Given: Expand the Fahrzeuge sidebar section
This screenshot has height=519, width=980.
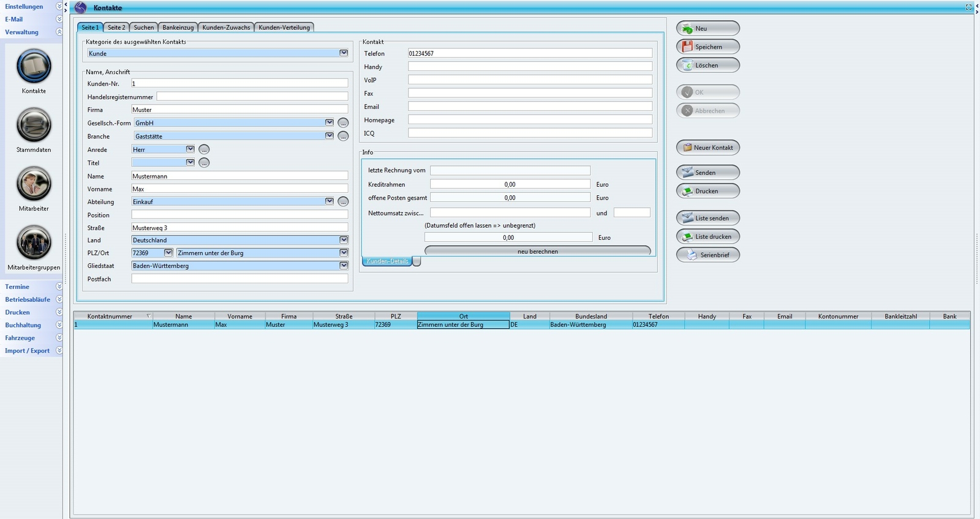Looking at the screenshot, I should pyautogui.click(x=59, y=338).
